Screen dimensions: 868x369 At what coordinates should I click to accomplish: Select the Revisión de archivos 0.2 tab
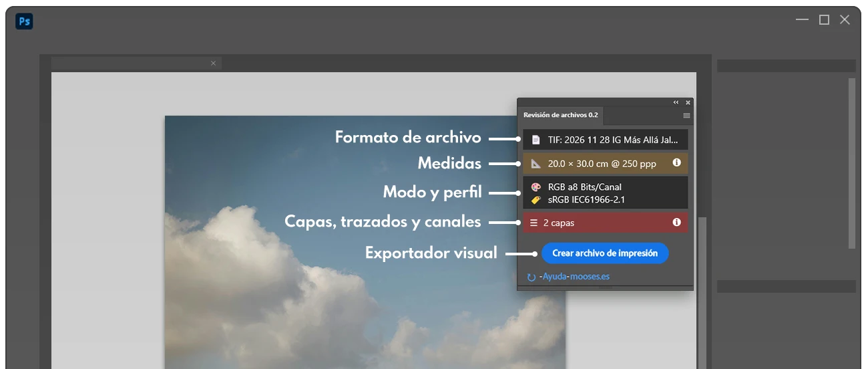tap(560, 115)
